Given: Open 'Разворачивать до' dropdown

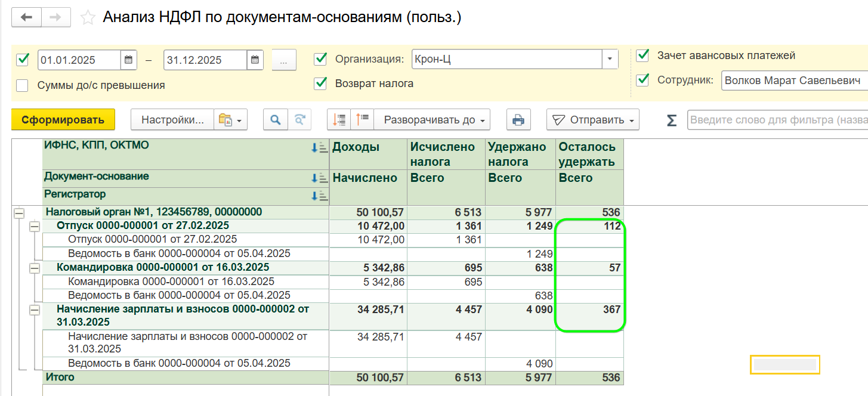Looking at the screenshot, I should [x=433, y=119].
